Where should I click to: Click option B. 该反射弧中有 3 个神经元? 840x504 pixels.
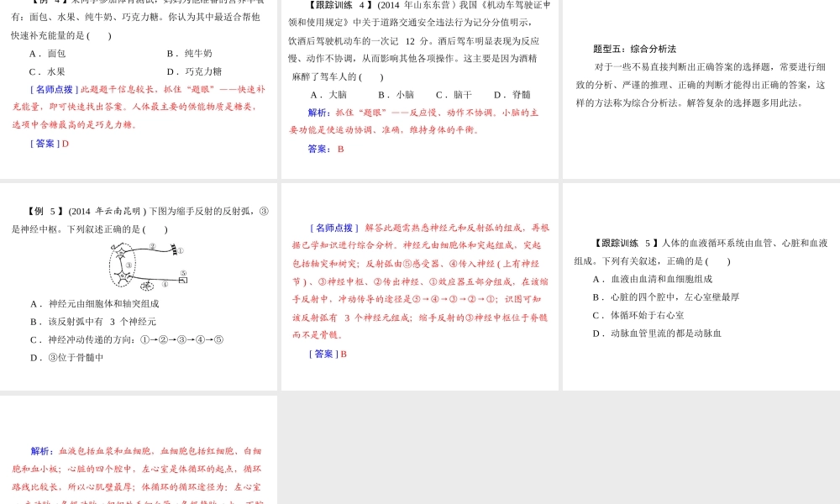pos(93,322)
